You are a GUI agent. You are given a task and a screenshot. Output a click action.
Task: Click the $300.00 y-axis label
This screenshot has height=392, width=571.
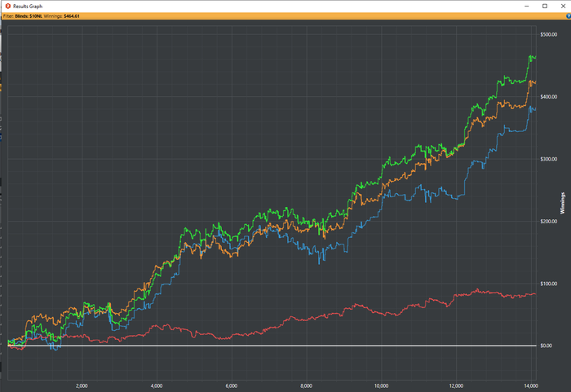549,159
